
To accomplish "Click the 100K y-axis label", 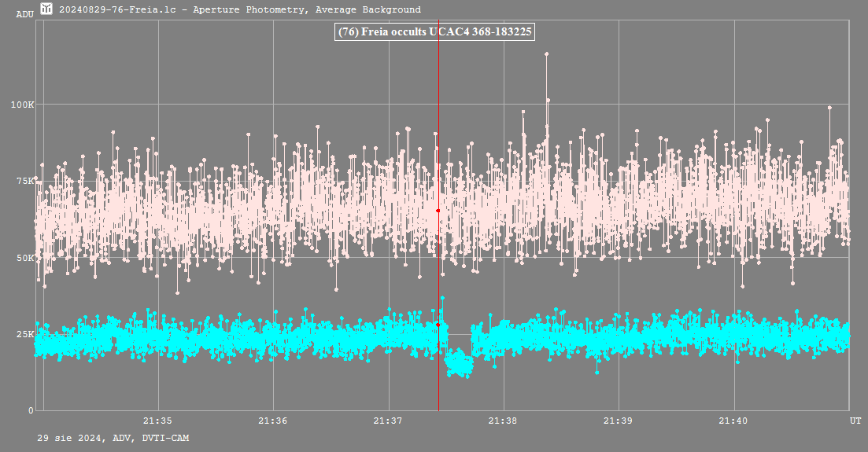I will point(22,105).
